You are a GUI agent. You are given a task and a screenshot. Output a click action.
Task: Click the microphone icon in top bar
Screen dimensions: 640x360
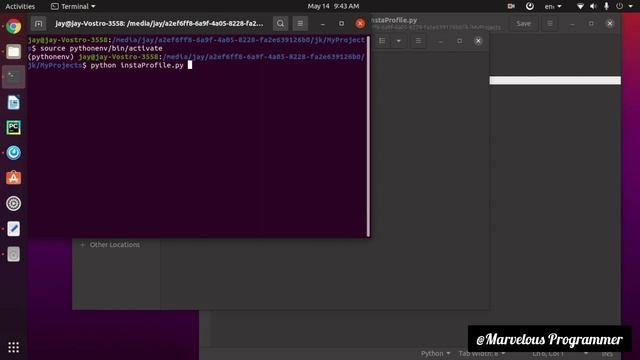606,6
